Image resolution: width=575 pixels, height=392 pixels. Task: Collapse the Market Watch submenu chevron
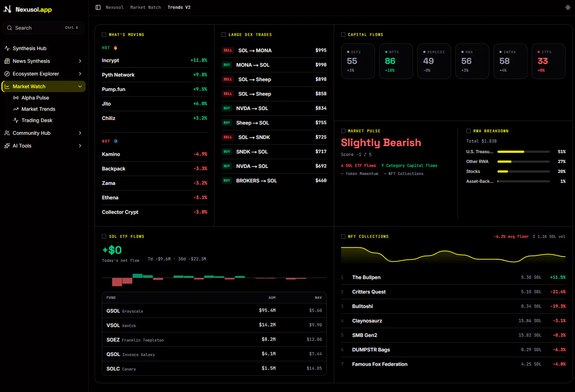pyautogui.click(x=80, y=86)
